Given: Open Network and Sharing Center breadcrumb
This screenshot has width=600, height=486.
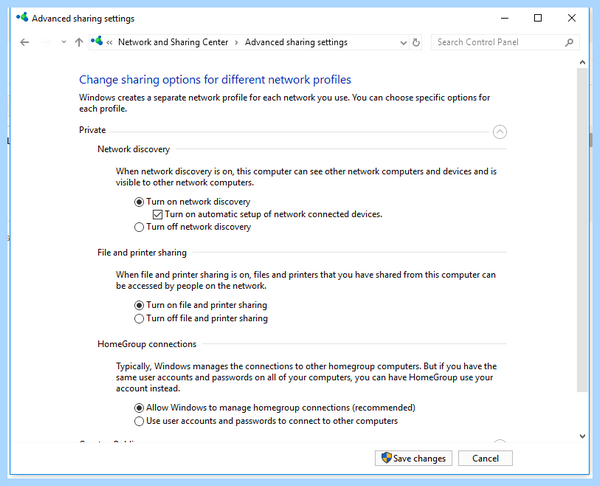Looking at the screenshot, I should pyautogui.click(x=173, y=42).
